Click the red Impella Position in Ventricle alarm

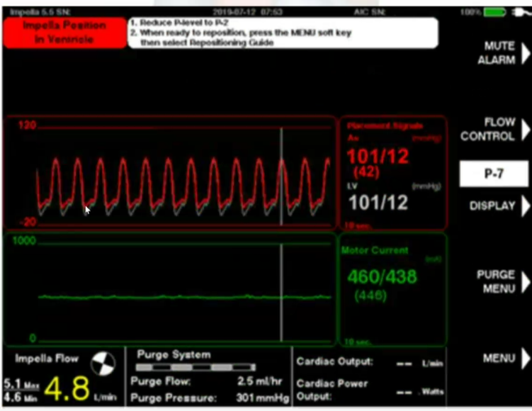point(64,33)
